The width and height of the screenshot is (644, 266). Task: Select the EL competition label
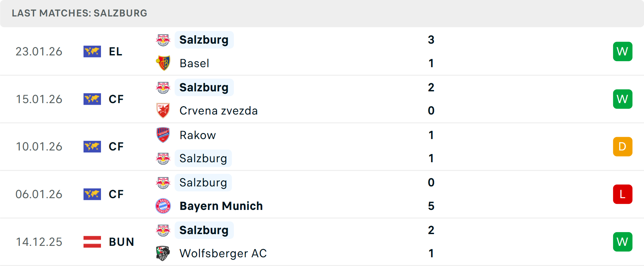tap(115, 51)
